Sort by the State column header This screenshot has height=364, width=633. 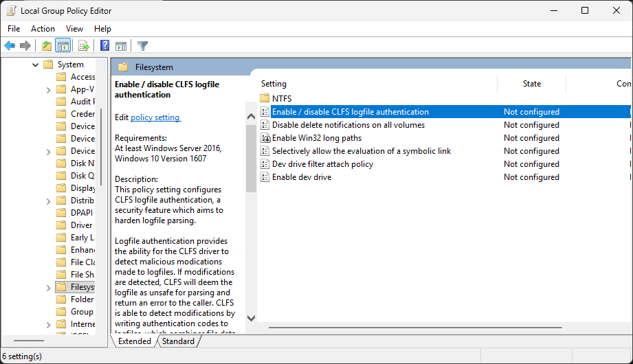[x=531, y=84]
